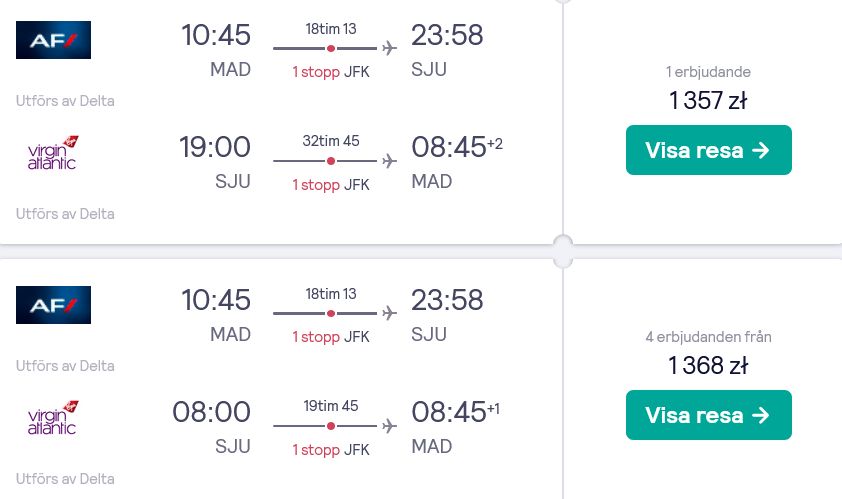Click the 19:00 SJU departure time
The image size is (842, 499).
click(215, 147)
